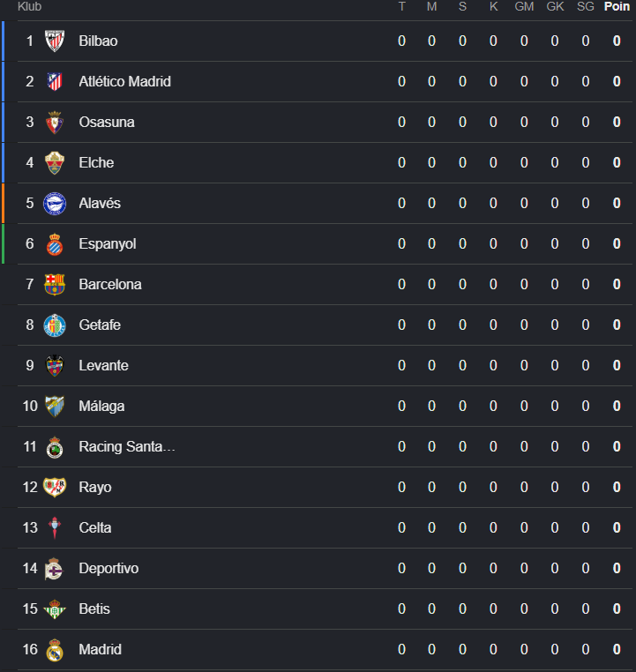The width and height of the screenshot is (636, 672).
Task: Click the Alavés round blue crest
Action: [x=55, y=203]
